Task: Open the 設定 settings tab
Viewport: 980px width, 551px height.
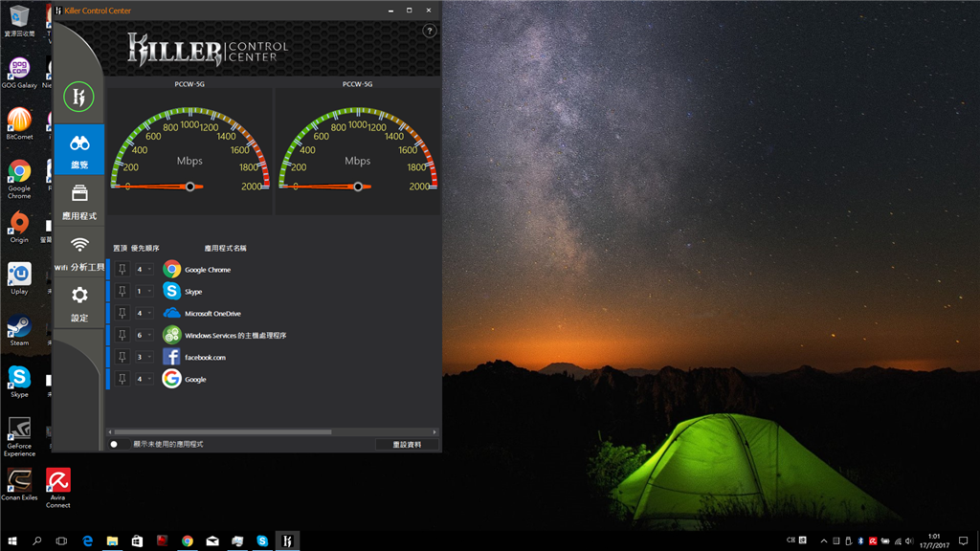Action: click(79, 304)
